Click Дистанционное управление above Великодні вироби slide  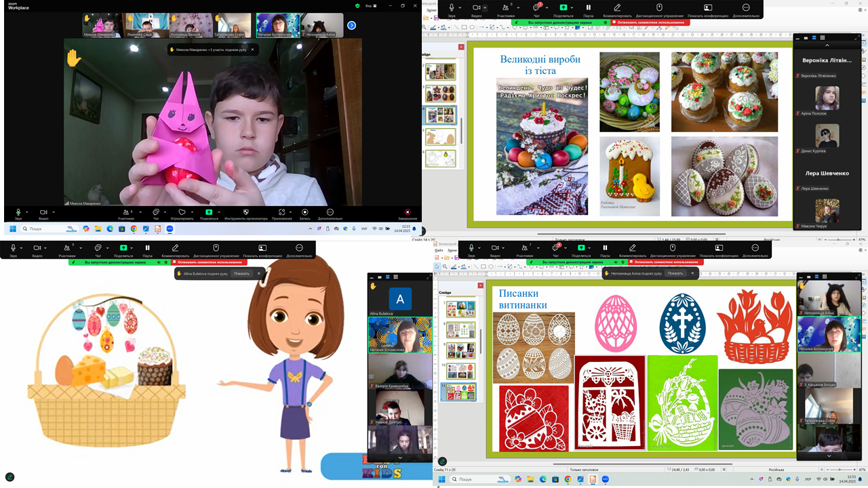[658, 9]
